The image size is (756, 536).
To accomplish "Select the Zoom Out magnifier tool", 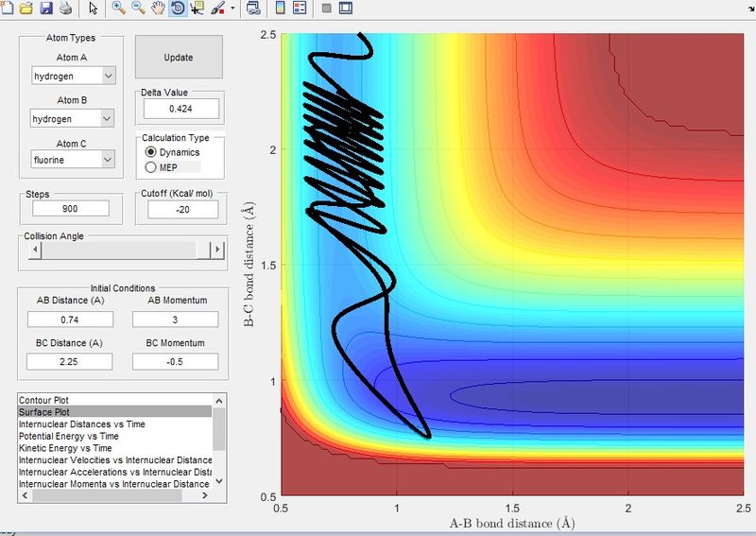I will [x=138, y=8].
